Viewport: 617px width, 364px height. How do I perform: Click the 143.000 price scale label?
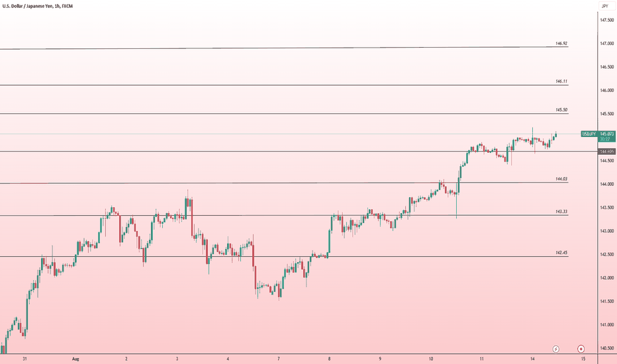point(607,231)
